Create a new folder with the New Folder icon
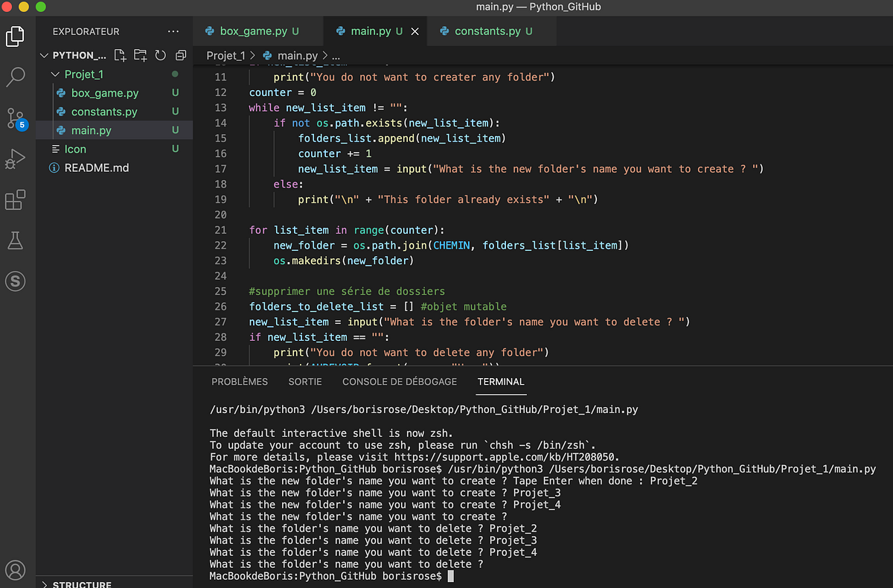 pos(139,54)
